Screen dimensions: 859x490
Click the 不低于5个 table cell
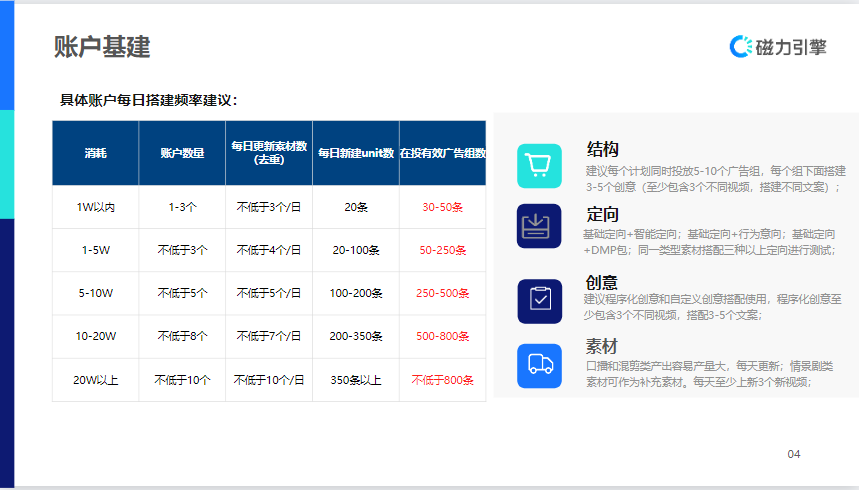(182, 293)
